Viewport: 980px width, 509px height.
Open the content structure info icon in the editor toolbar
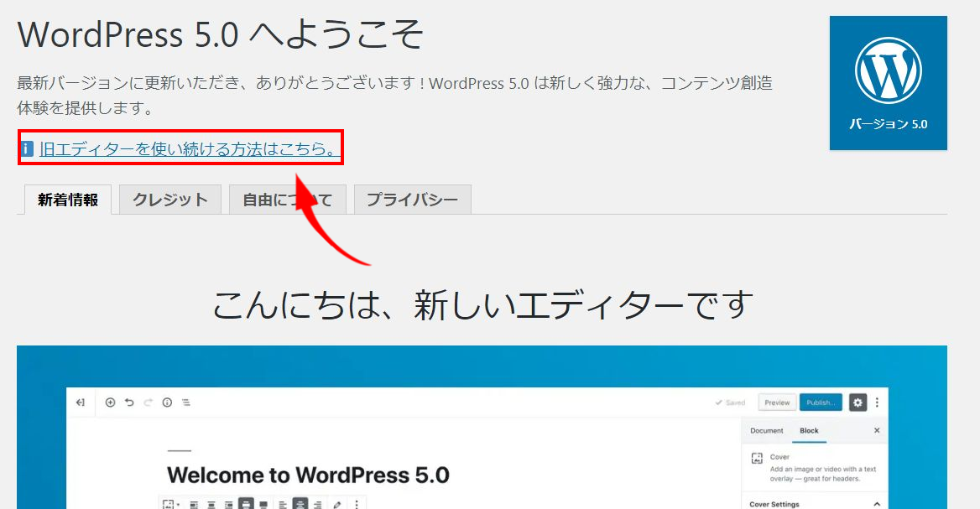pos(167,403)
